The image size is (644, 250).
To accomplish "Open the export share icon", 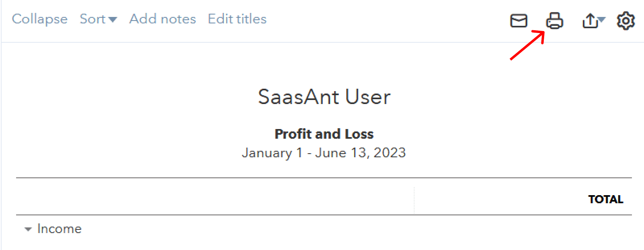I will tap(590, 21).
